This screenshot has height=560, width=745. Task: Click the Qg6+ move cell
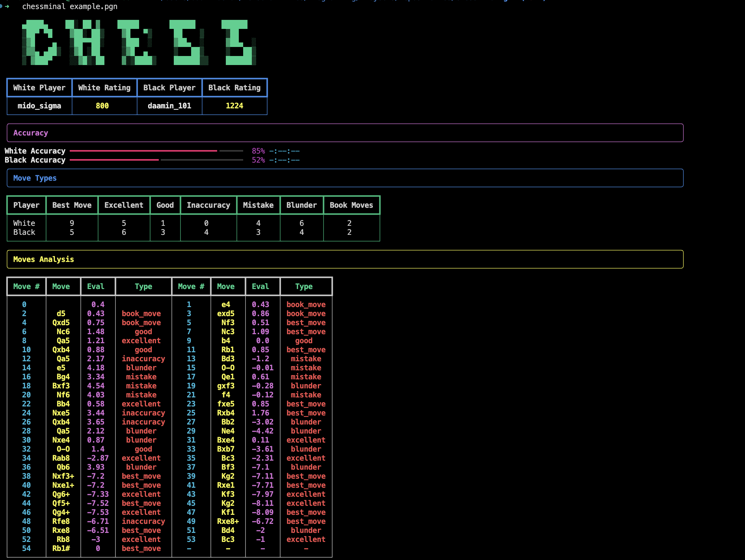point(61,494)
